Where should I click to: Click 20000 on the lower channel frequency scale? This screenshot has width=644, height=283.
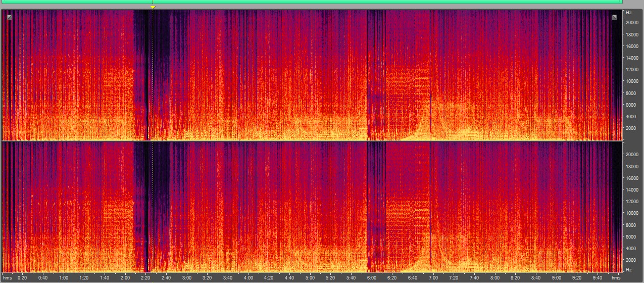633,154
